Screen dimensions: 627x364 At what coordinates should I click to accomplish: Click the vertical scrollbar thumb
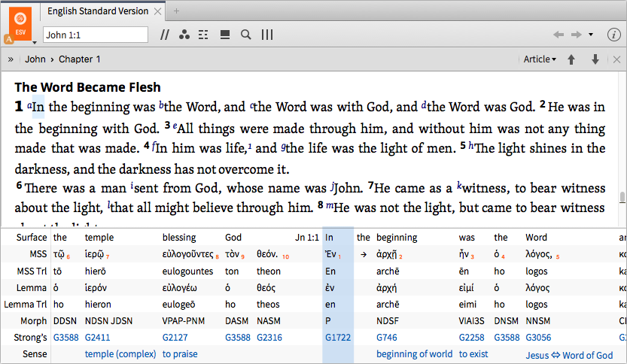(622, 197)
